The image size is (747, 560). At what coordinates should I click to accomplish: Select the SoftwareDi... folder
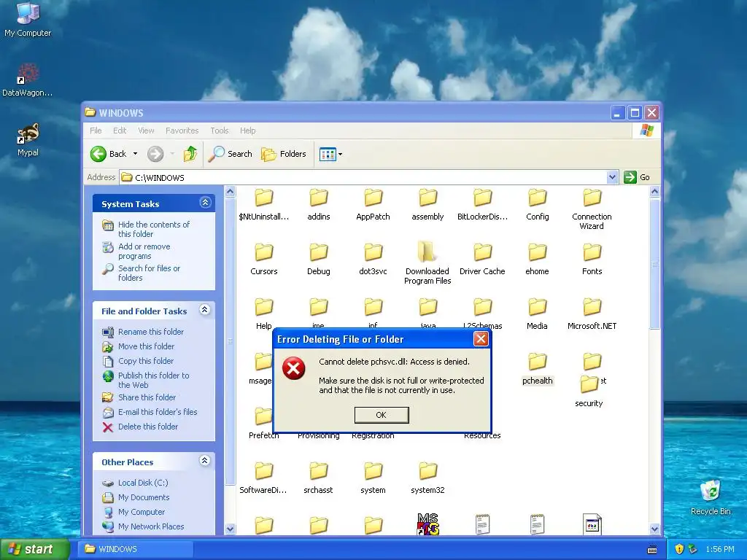pos(263,478)
